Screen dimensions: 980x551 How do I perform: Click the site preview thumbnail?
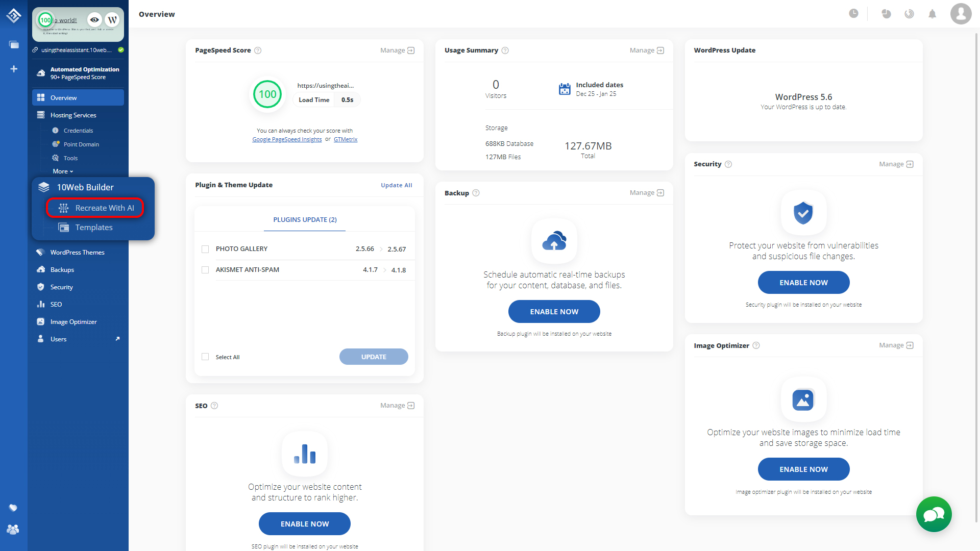click(78, 24)
